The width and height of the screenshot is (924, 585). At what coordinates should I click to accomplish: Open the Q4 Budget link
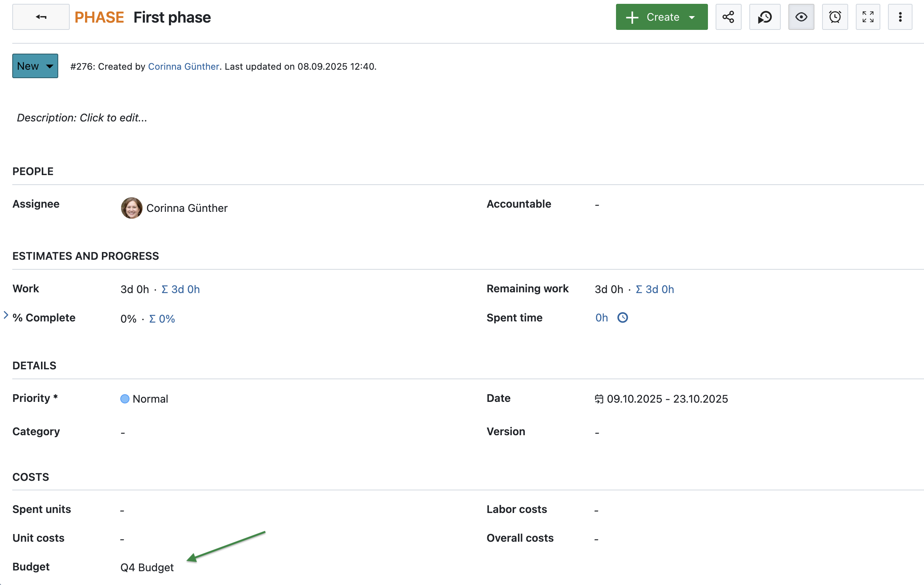(x=147, y=567)
